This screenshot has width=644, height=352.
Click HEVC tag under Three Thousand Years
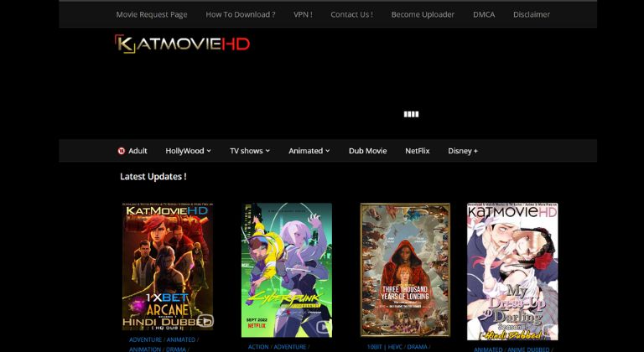[x=395, y=347]
